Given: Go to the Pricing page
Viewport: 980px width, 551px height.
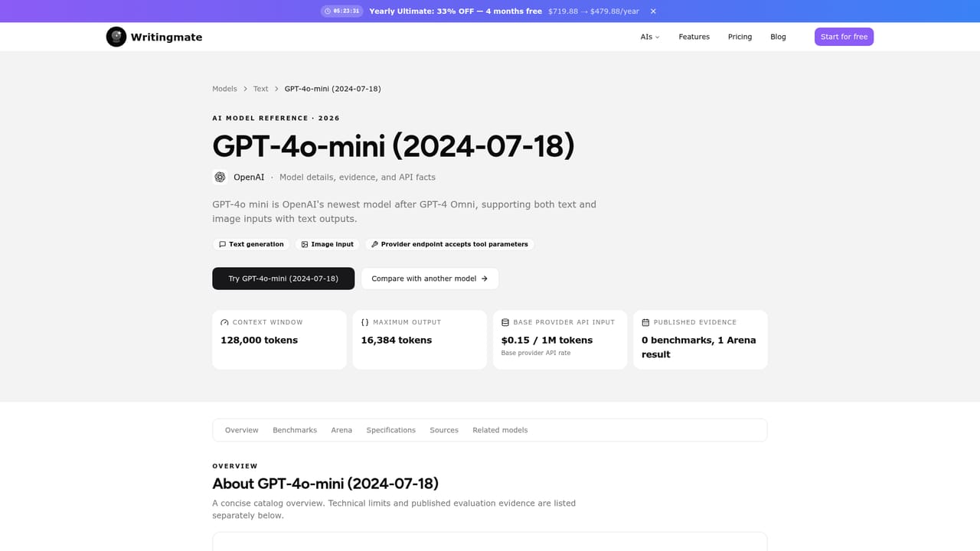Looking at the screenshot, I should [x=740, y=37].
